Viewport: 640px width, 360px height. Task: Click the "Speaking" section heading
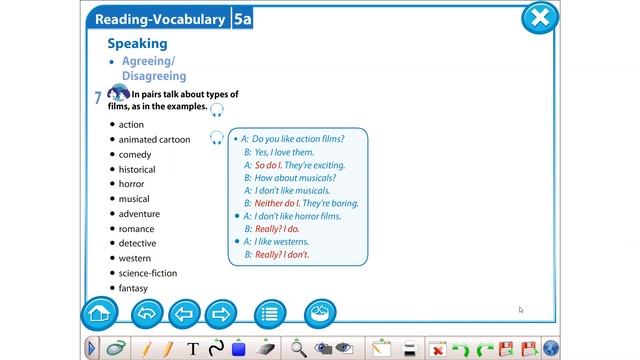point(138,44)
